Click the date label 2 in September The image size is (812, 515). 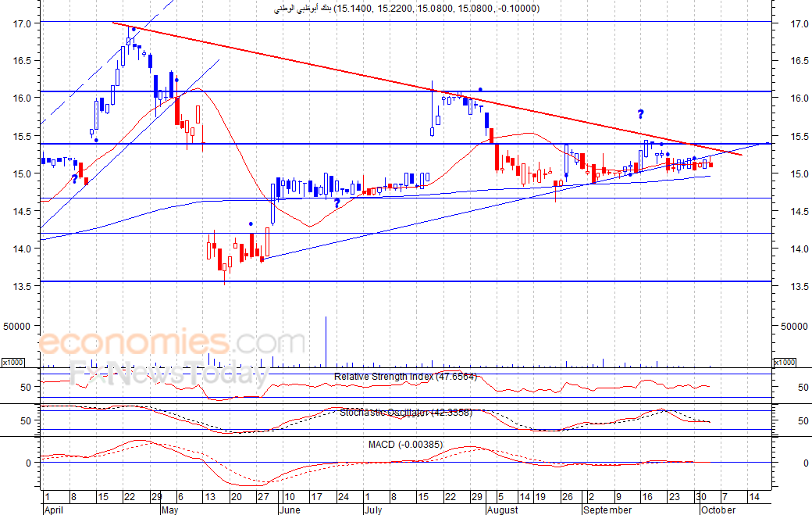591,497
